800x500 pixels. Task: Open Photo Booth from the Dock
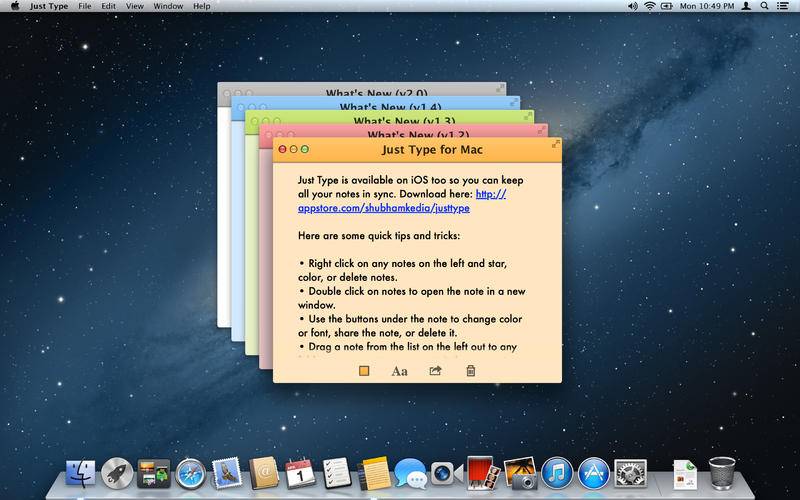click(x=483, y=473)
